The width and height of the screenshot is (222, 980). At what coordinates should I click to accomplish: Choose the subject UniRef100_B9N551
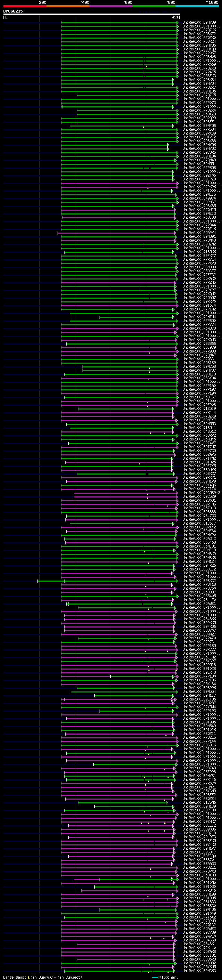point(199,164)
